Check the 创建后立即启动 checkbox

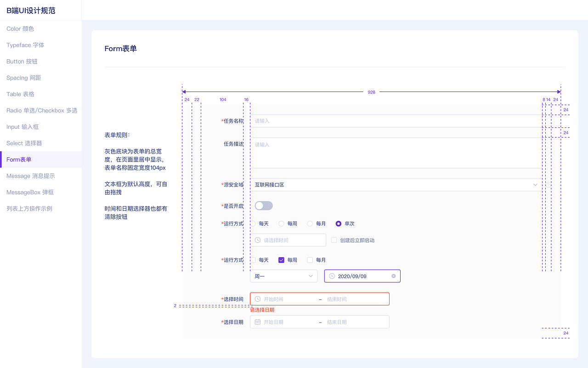334,240
